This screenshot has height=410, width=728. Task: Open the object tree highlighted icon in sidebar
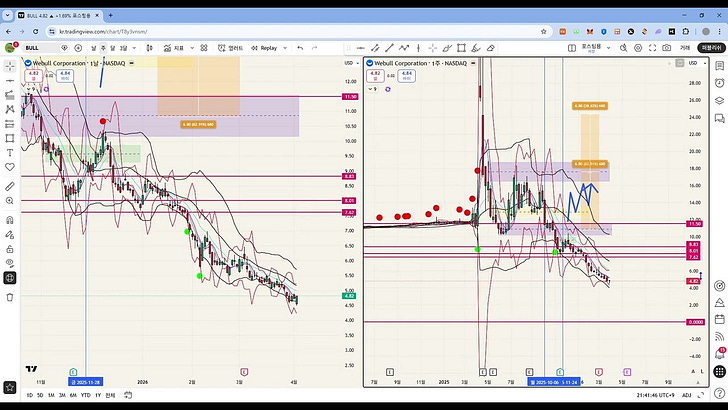(10, 278)
